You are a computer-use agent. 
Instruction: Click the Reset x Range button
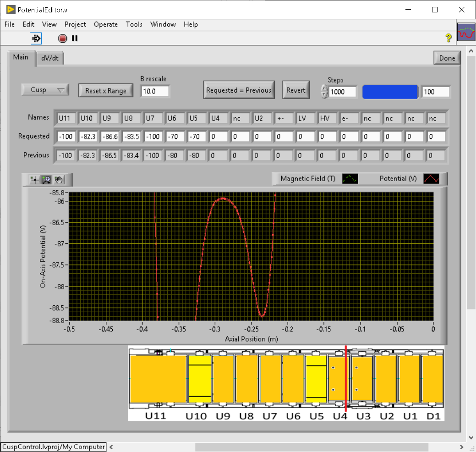click(105, 91)
